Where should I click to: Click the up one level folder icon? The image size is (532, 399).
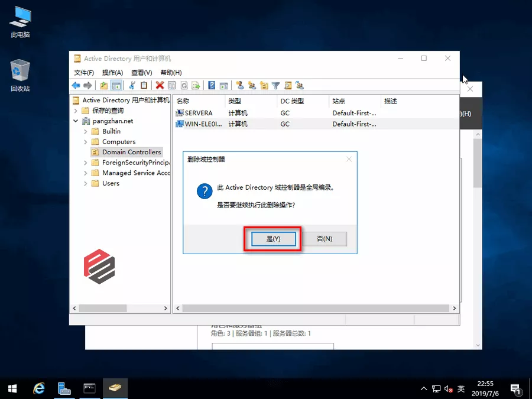coord(104,86)
